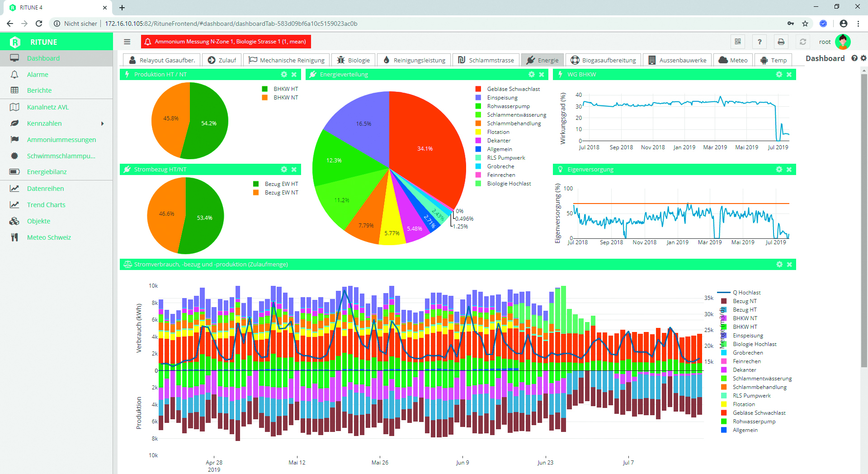Refresh the dashboard using the reload icon
The image size is (868, 474).
coord(803,42)
